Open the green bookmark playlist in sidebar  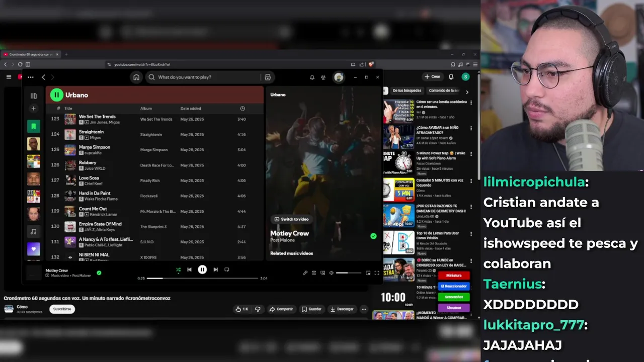tap(34, 126)
